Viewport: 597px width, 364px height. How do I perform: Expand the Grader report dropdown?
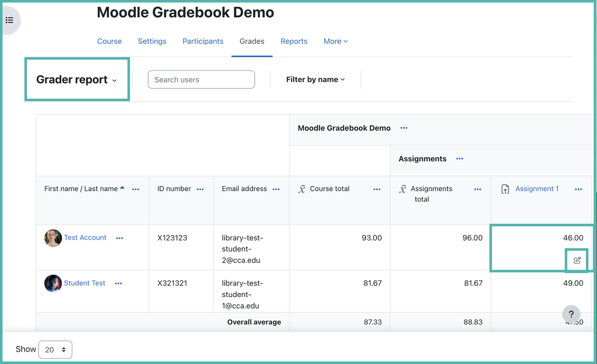click(77, 80)
